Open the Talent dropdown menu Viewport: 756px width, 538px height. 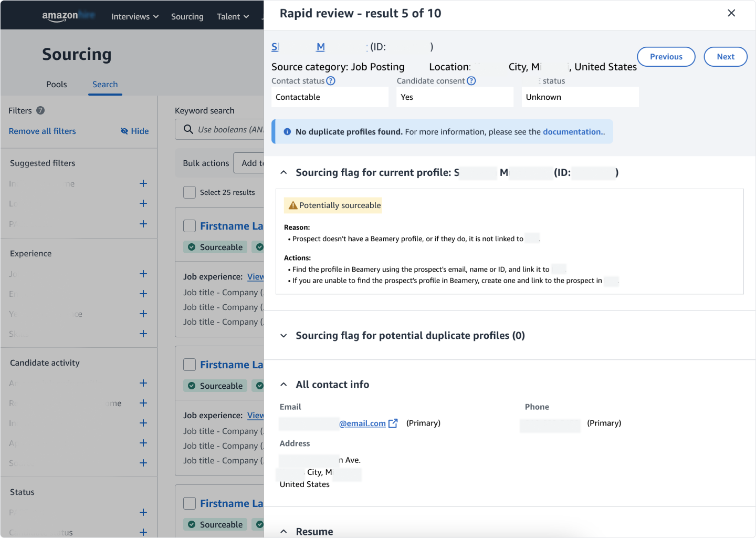[233, 17]
